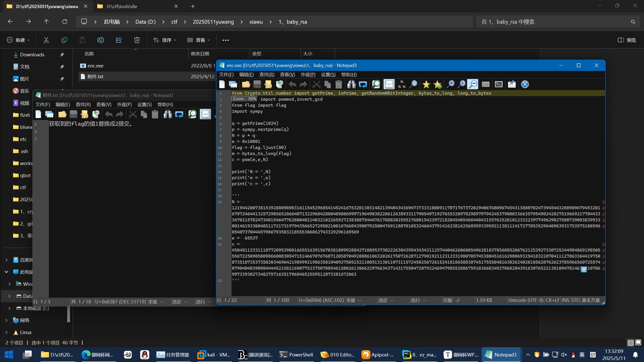The width and height of the screenshot is (644, 362).
Task: Open 设置(S) menu in enc.exe window
Action: (328, 75)
